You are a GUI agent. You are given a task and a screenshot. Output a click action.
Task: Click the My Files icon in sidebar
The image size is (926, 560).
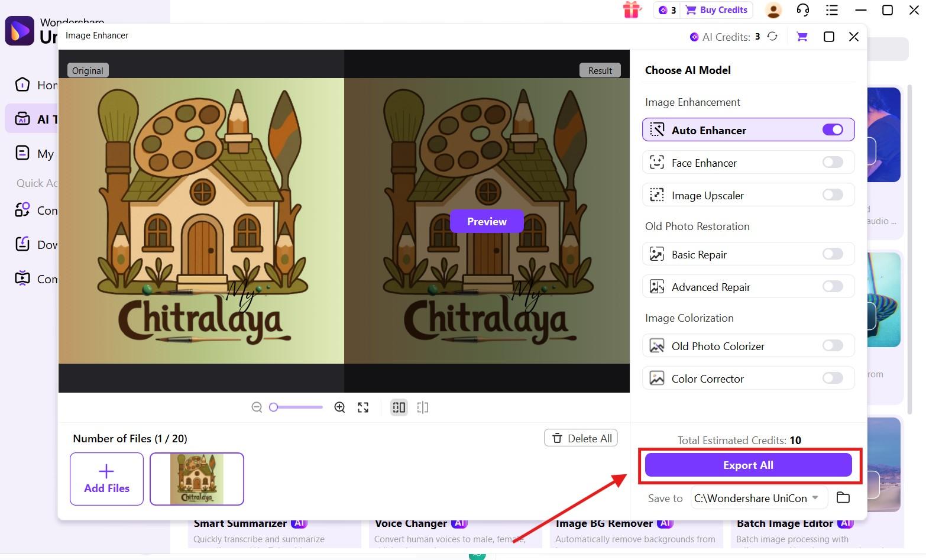coord(22,154)
